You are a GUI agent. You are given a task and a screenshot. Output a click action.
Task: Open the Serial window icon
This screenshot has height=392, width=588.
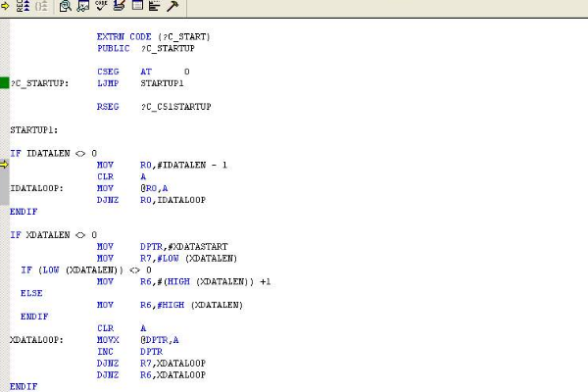[119, 6]
